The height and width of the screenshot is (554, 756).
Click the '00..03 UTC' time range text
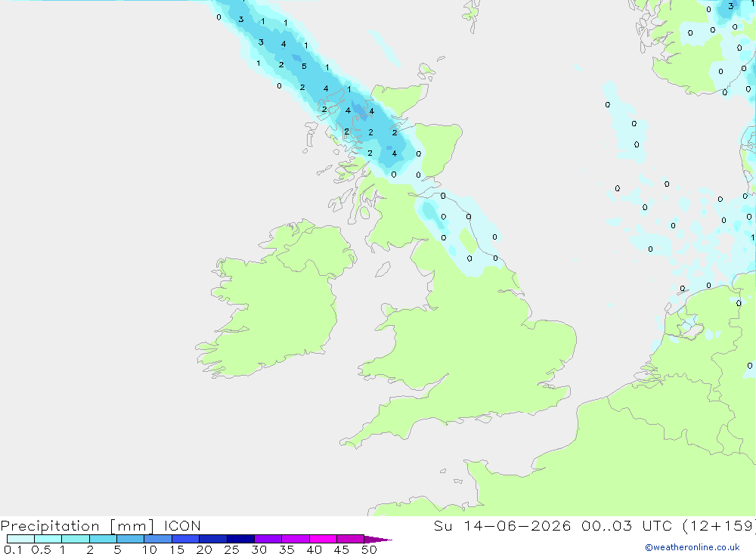(627, 525)
